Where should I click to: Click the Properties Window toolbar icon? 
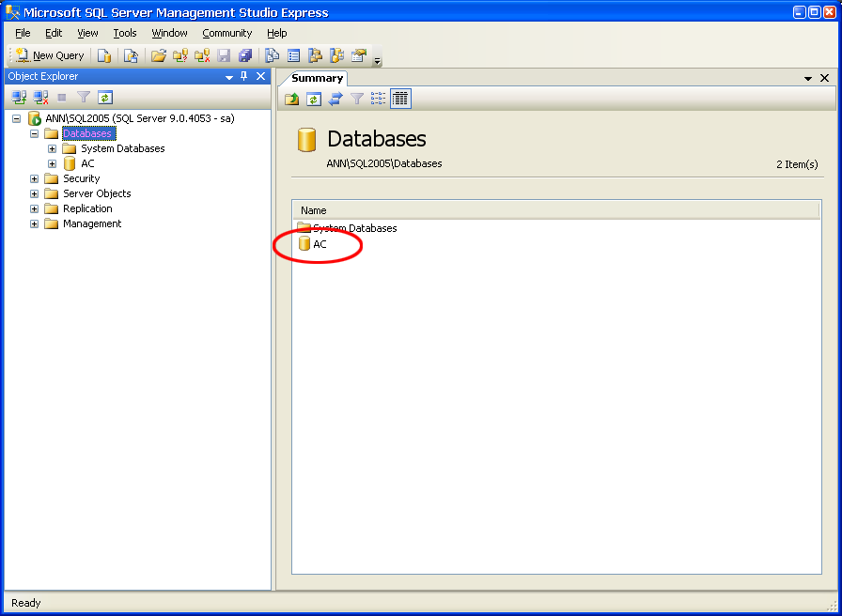pos(358,55)
